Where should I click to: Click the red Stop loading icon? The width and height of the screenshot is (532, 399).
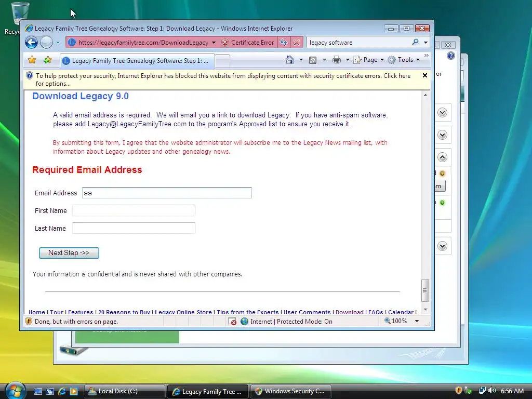click(297, 43)
